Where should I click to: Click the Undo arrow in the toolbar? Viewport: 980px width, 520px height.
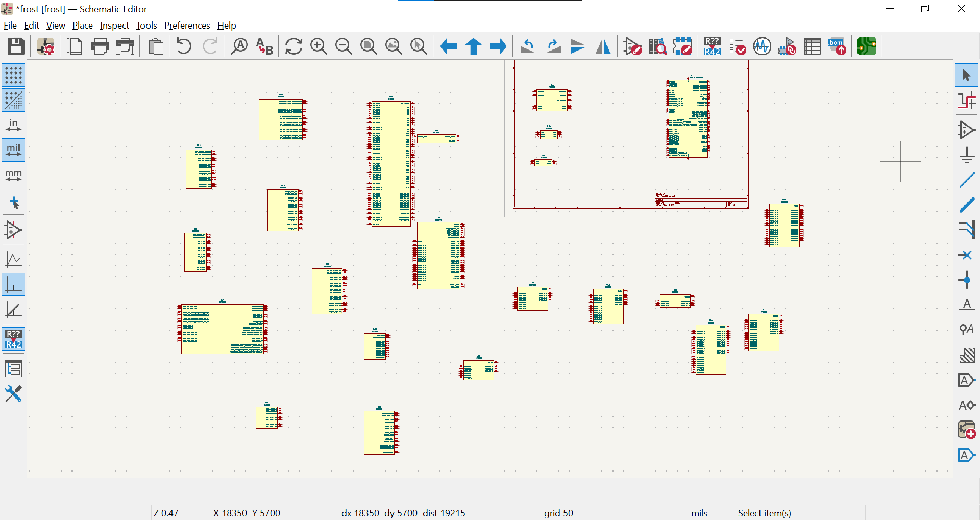click(184, 46)
